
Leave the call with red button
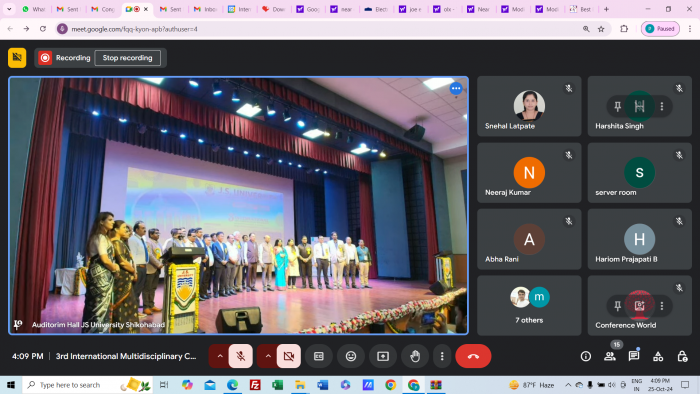473,356
